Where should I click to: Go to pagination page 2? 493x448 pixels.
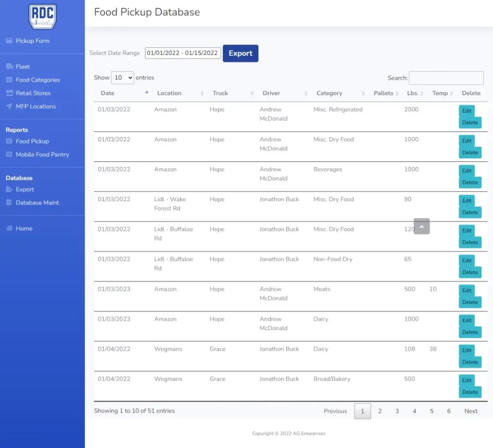380,411
